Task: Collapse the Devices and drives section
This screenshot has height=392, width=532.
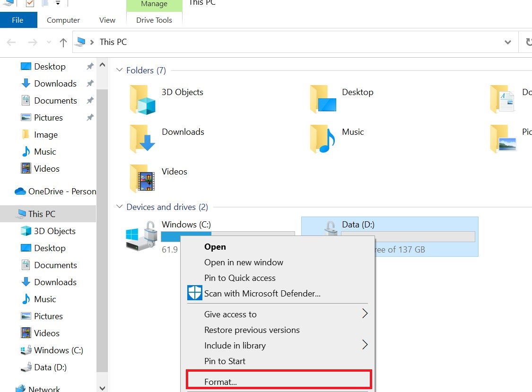Action: point(119,207)
